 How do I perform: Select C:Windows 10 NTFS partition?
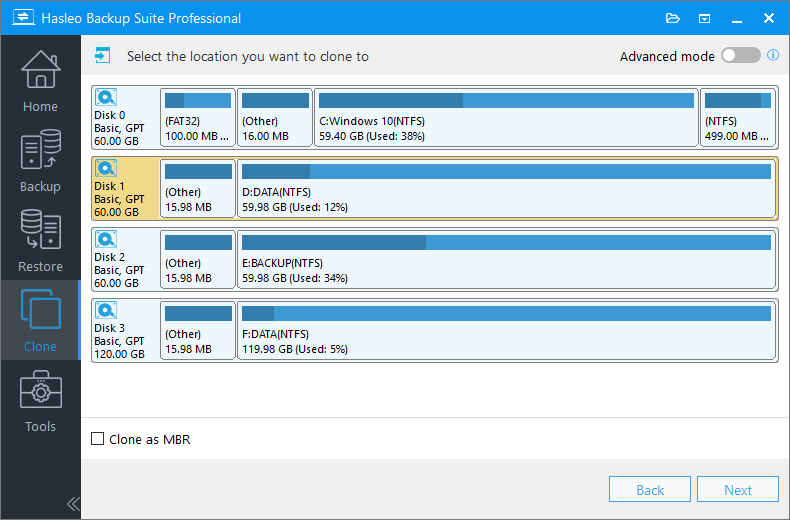506,116
